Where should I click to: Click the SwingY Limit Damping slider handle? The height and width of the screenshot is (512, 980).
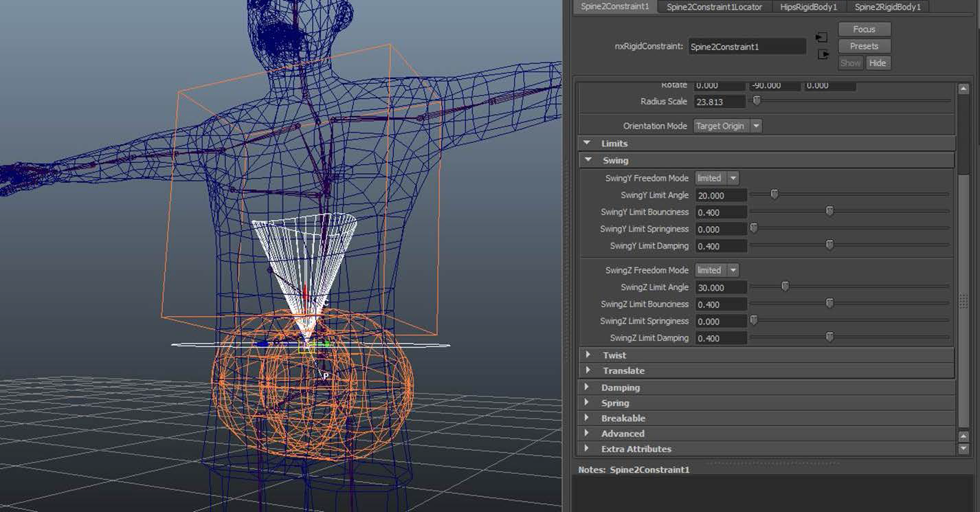829,245
